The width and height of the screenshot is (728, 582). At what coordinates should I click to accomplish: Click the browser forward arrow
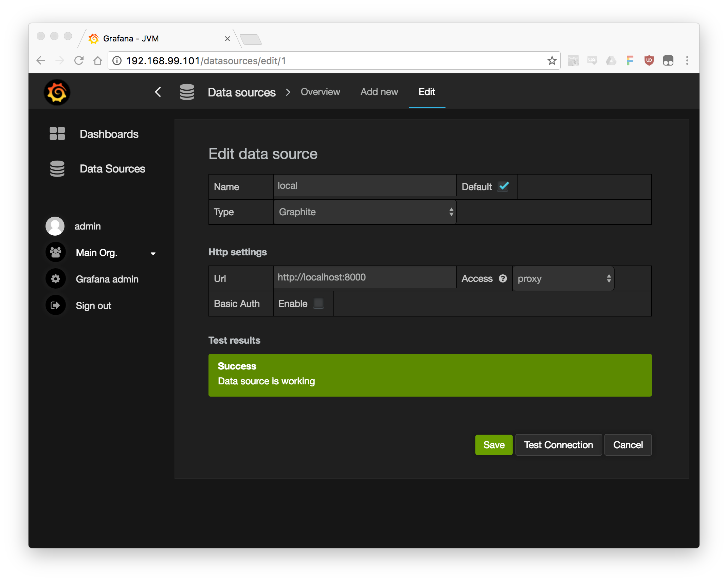60,60
